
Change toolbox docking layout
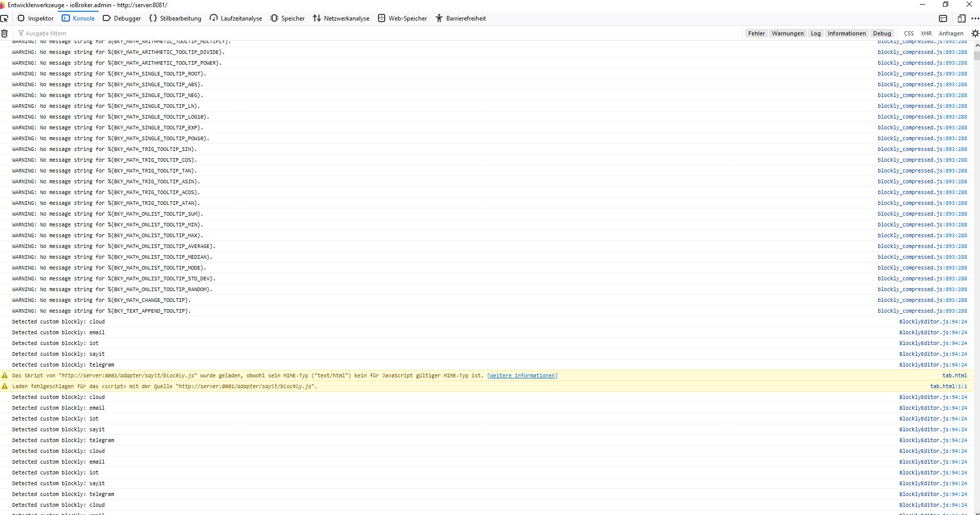pos(943,18)
